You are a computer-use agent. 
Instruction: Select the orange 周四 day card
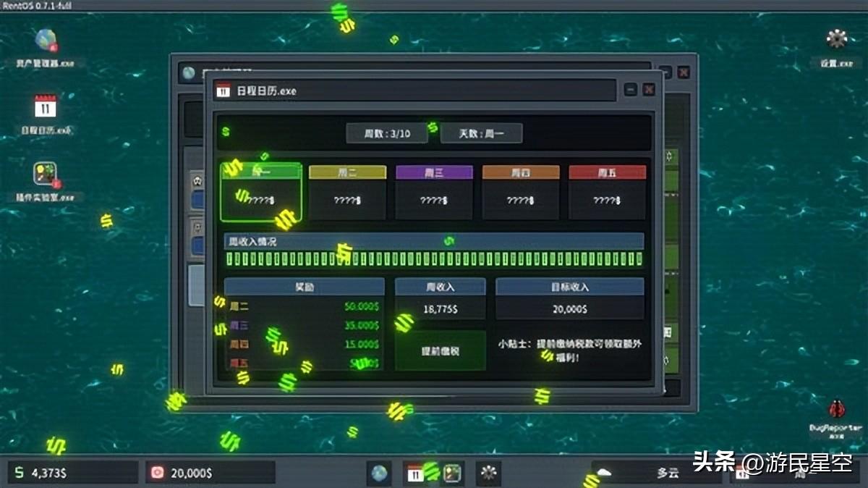(x=521, y=192)
